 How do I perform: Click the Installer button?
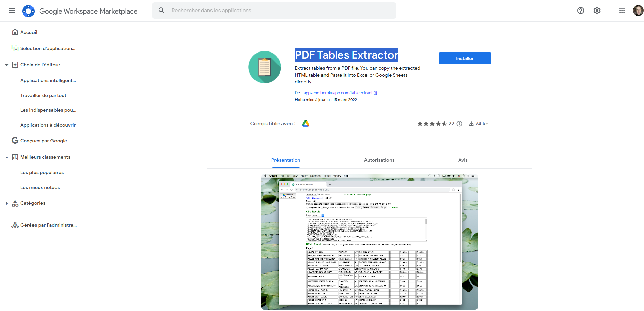(465, 58)
